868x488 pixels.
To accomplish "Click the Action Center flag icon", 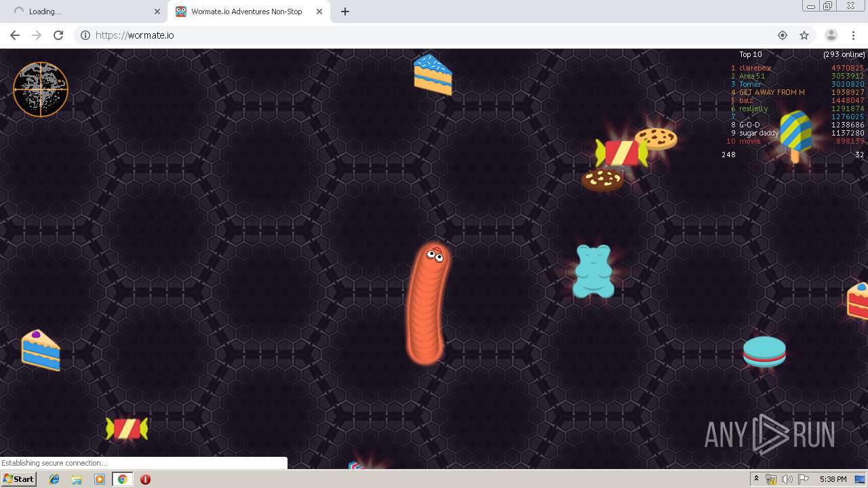I will tap(803, 479).
